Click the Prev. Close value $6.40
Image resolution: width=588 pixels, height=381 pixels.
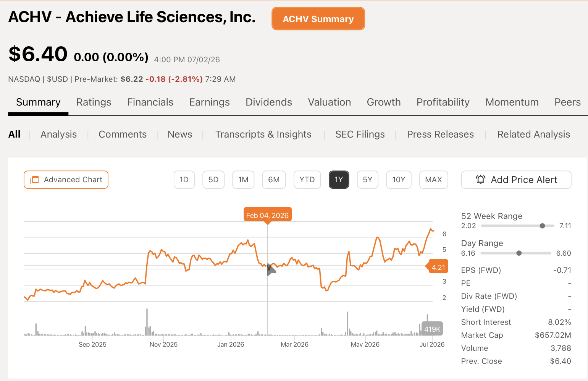click(x=561, y=361)
